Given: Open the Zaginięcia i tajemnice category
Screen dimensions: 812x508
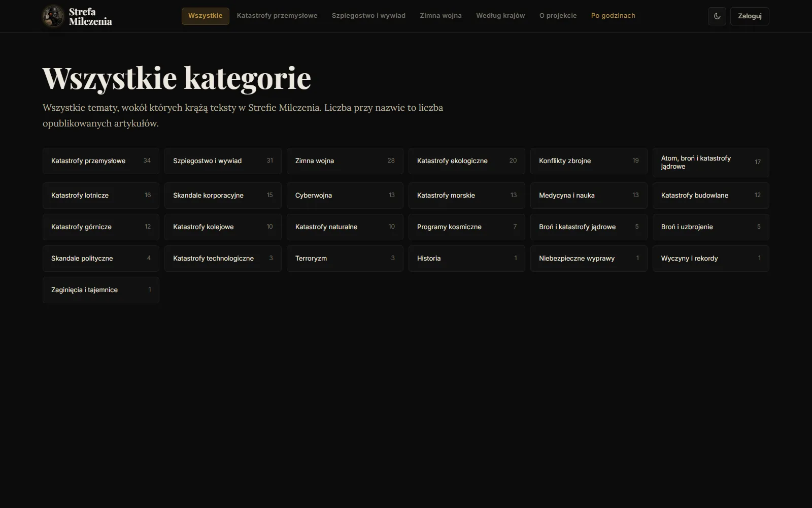Looking at the screenshot, I should point(101,290).
